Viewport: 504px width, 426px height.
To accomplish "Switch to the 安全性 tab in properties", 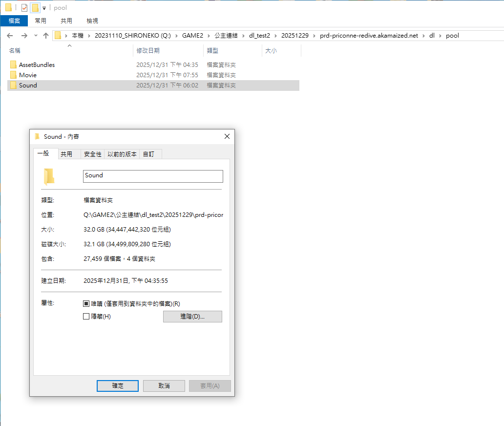I will [x=92, y=154].
